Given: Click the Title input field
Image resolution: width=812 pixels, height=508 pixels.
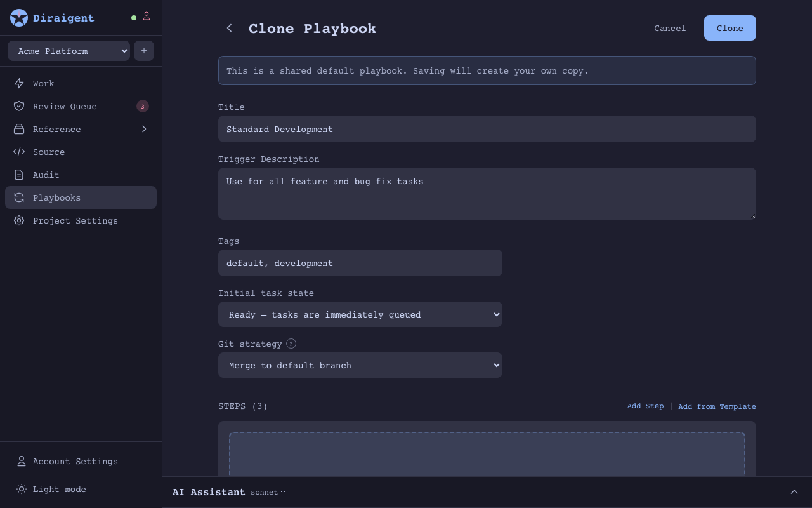Looking at the screenshot, I should (487, 129).
